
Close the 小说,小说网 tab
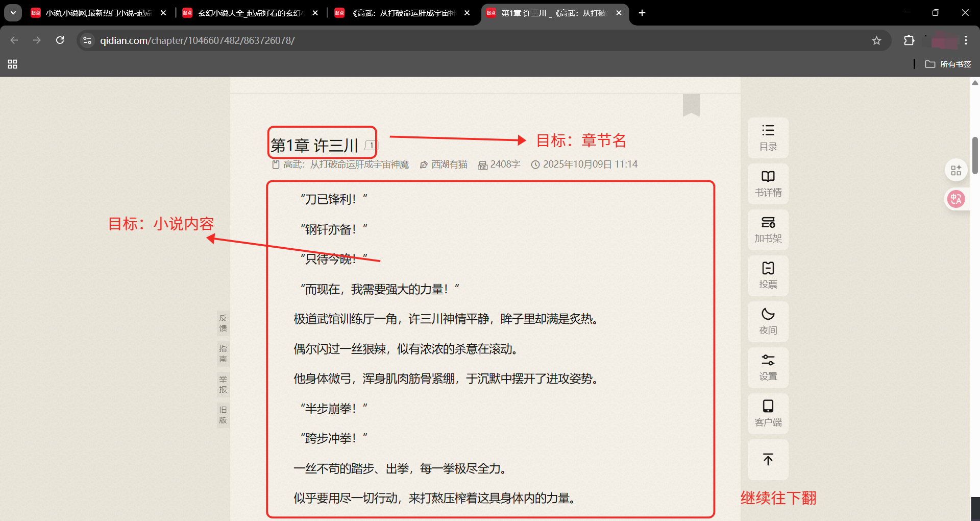coord(163,13)
